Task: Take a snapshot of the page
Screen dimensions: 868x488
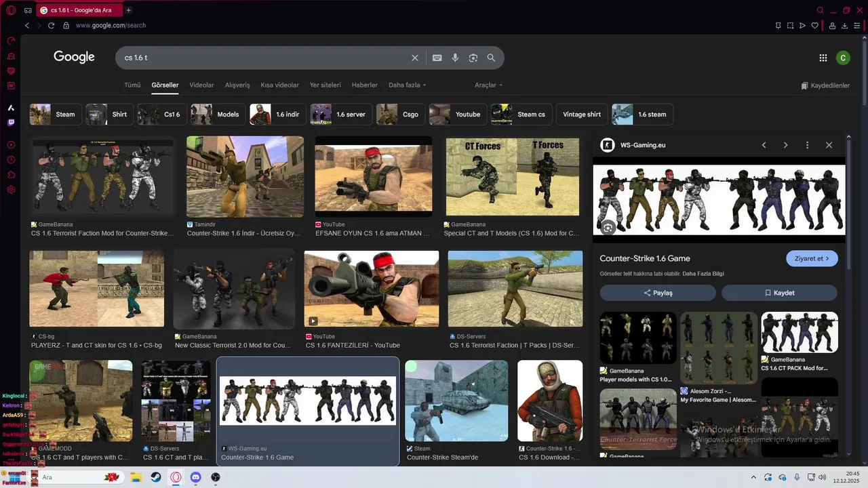Action: [790, 25]
